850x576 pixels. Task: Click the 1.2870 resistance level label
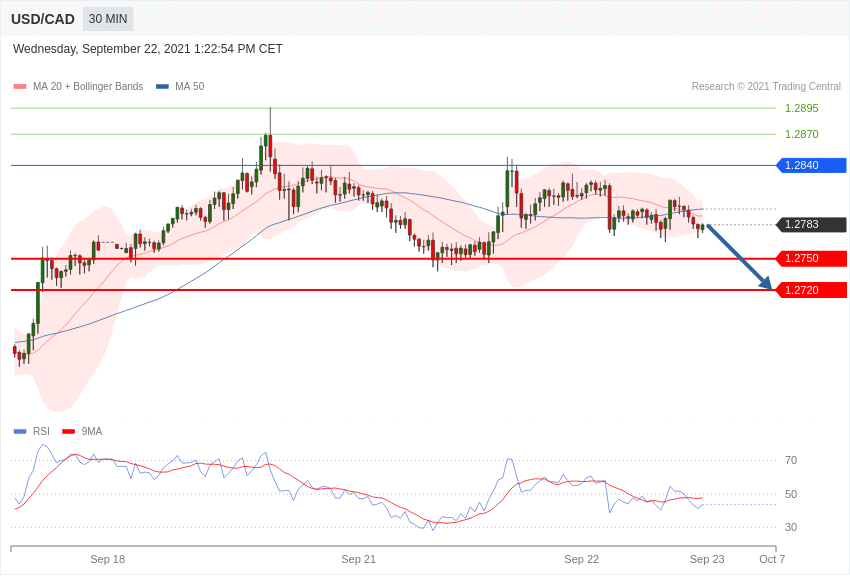[x=802, y=134]
